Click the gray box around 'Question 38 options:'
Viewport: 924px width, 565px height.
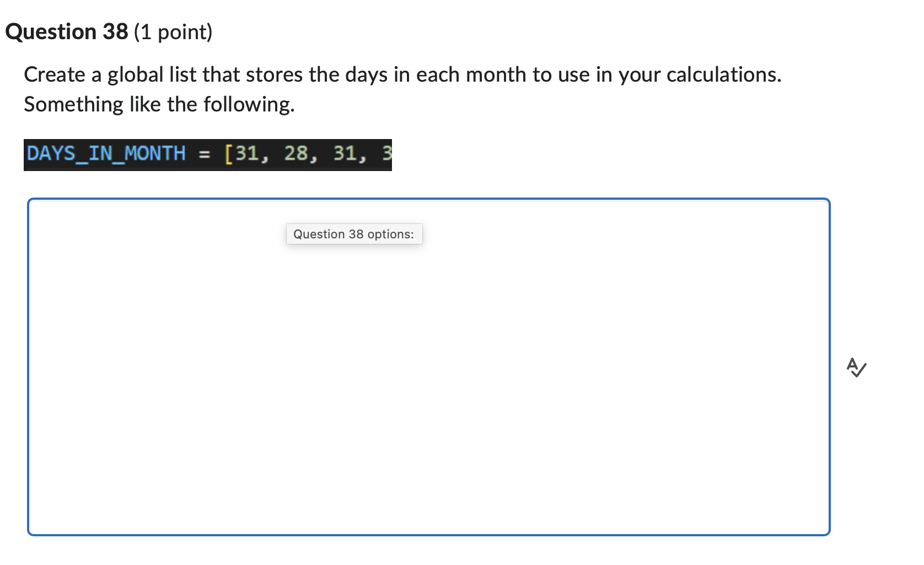click(353, 234)
